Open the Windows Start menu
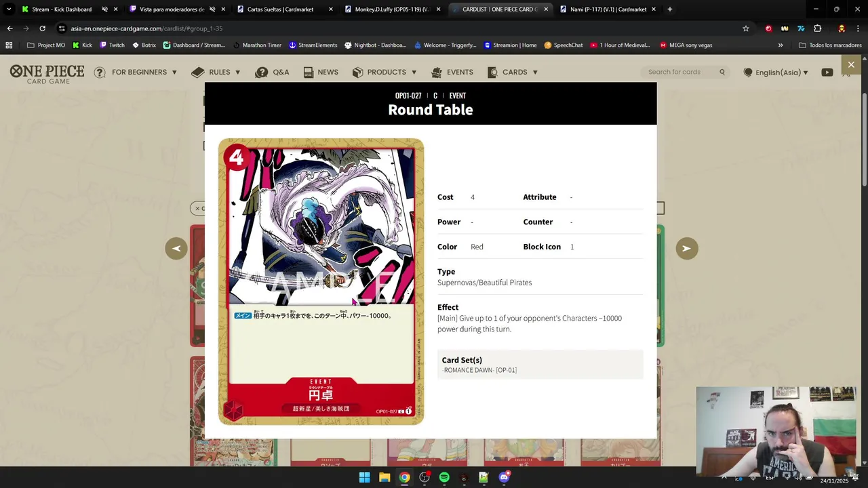The height and width of the screenshot is (488, 868). [364, 477]
